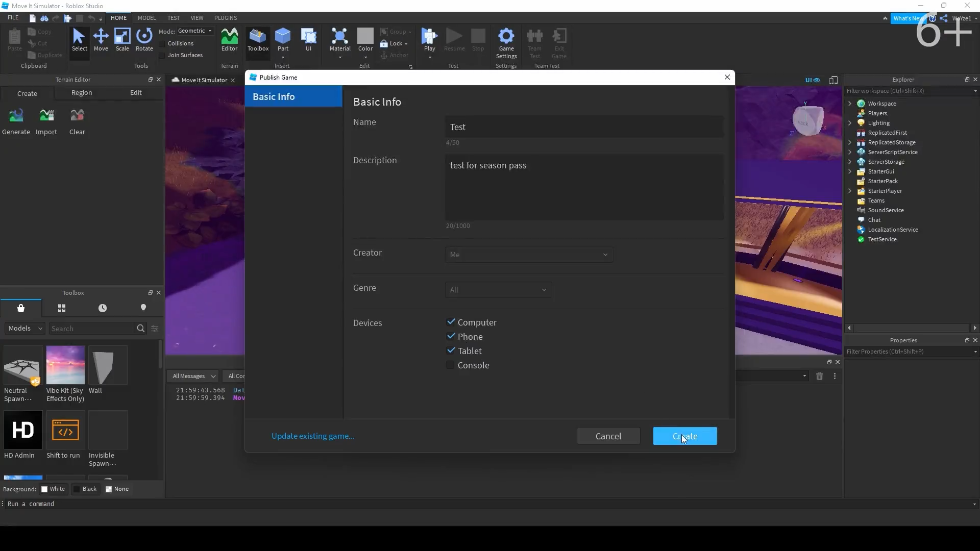This screenshot has width=980, height=551.
Task: Open the Creator dropdown
Action: click(529, 255)
